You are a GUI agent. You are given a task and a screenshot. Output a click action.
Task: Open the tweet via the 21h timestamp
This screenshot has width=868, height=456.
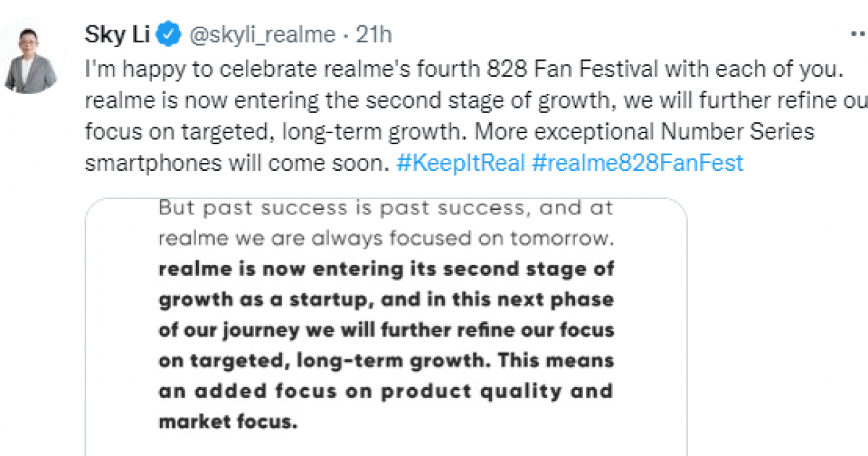click(374, 33)
